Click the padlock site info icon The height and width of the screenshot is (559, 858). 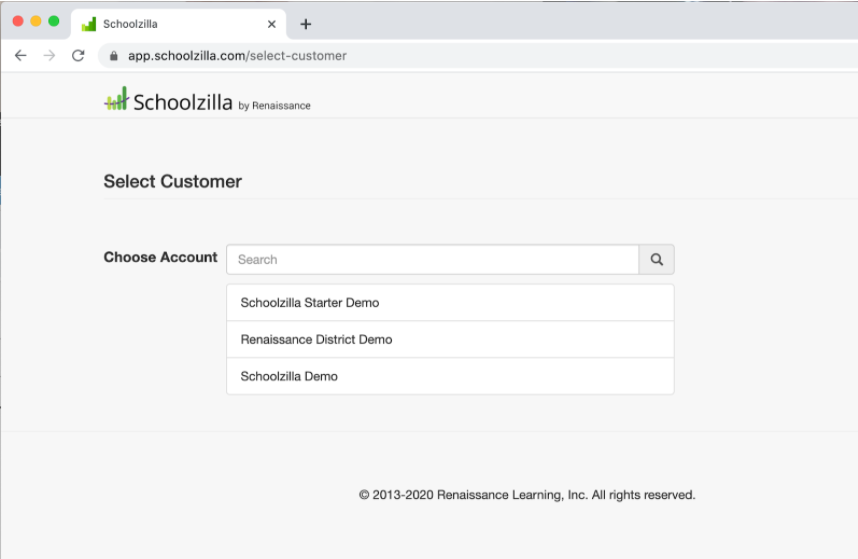point(114,56)
